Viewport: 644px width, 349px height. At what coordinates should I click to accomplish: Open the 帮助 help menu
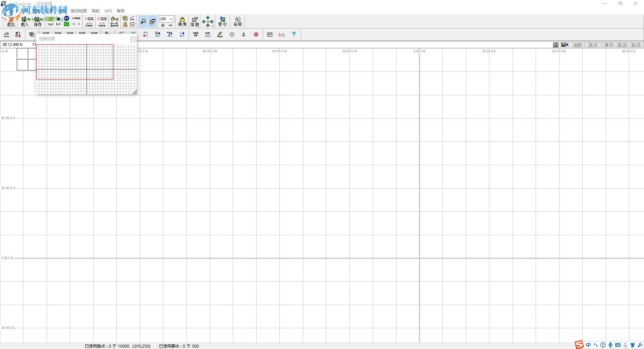121,11
